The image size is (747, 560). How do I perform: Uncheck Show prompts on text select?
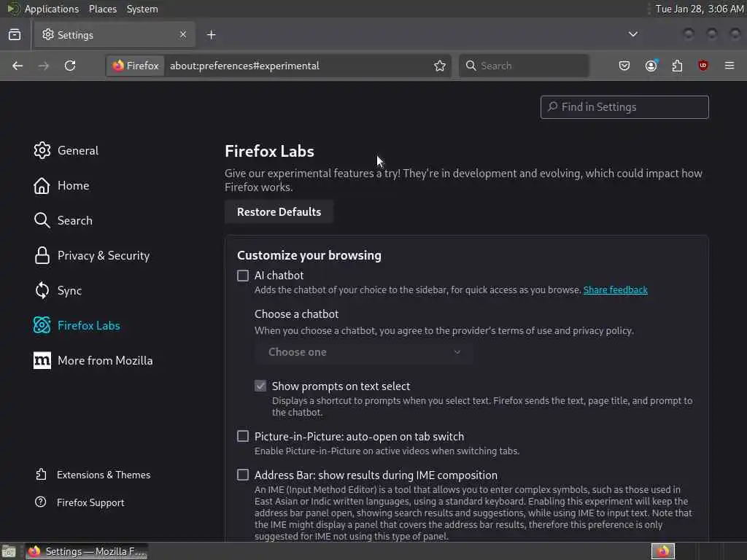pos(260,386)
